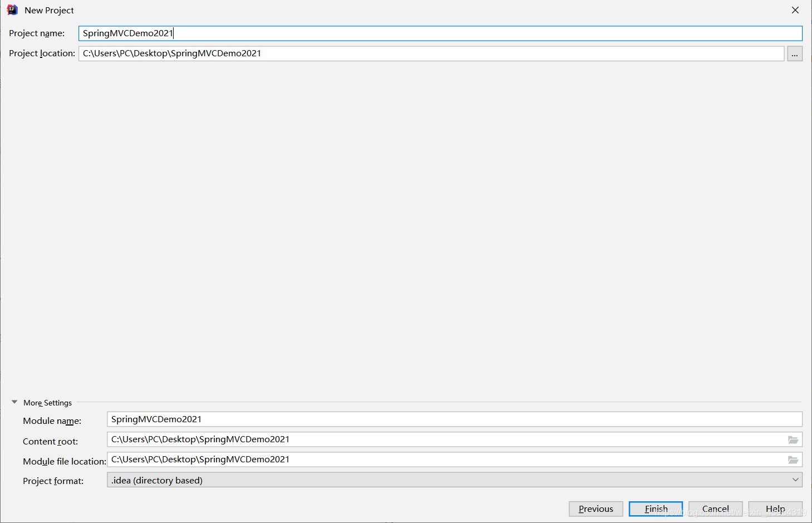Click the "Content root:" label
Screen dimensions: 812x523
51,441
